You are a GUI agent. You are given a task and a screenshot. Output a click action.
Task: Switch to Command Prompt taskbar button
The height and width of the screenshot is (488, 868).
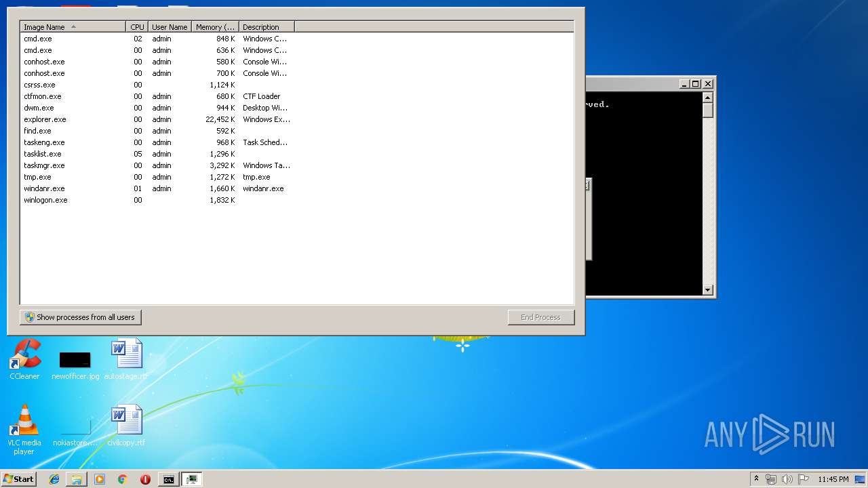click(x=168, y=479)
